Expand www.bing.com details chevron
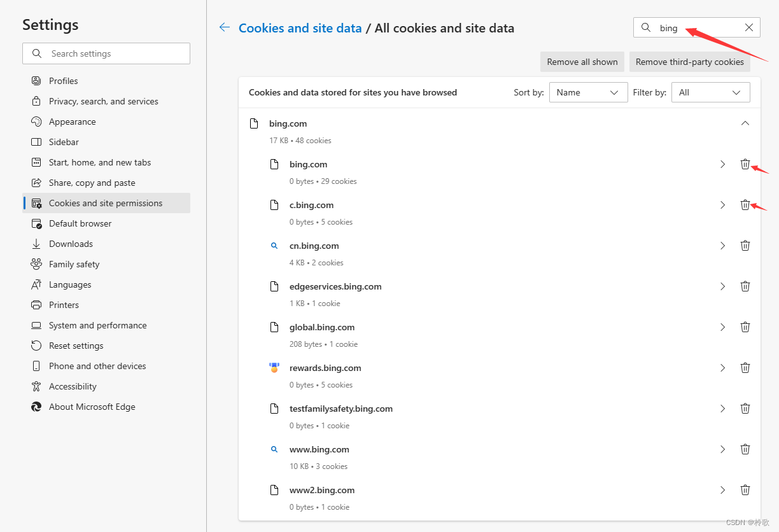 722,449
